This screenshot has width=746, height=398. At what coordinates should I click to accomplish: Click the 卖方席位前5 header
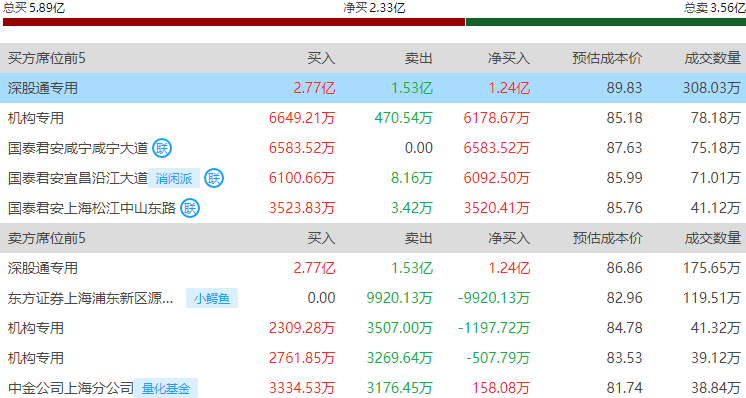[x=47, y=238]
